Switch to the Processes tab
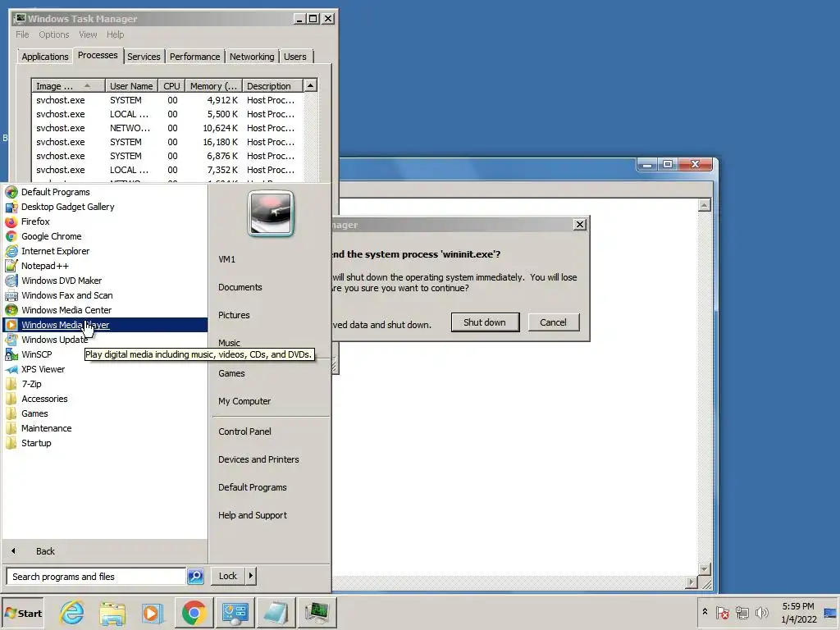The height and width of the screenshot is (630, 840). coord(98,55)
